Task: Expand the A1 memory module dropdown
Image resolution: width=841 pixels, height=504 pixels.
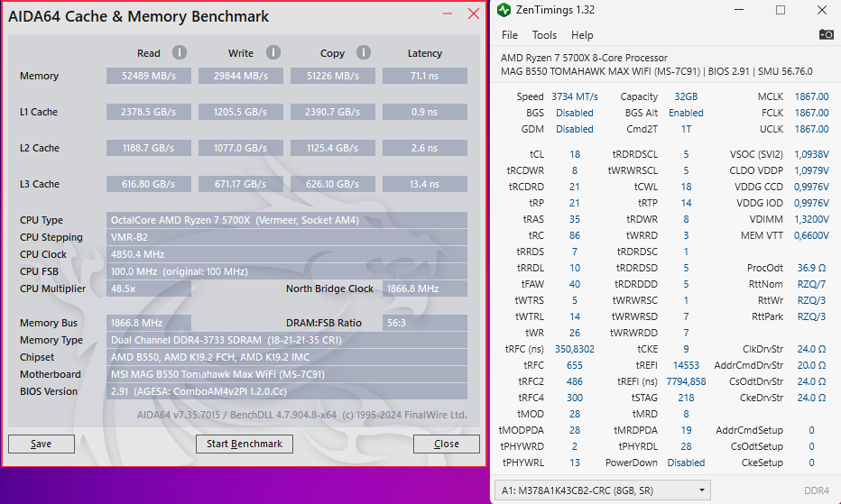Action: [x=602, y=490]
